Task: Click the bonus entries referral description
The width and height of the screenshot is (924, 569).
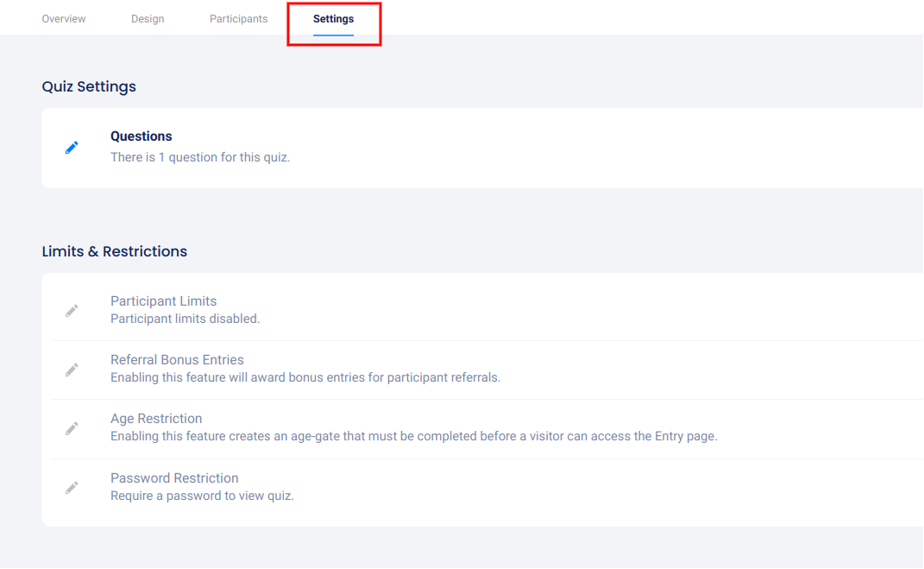Action: [x=305, y=377]
